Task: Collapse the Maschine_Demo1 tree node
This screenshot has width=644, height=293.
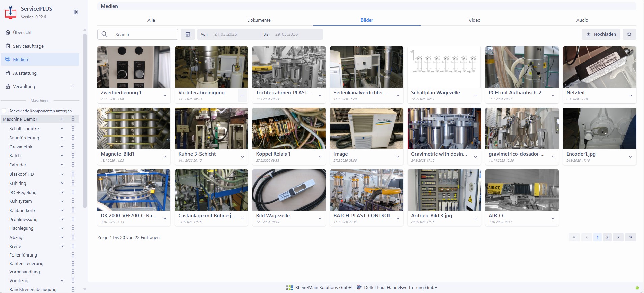Action: click(62, 119)
